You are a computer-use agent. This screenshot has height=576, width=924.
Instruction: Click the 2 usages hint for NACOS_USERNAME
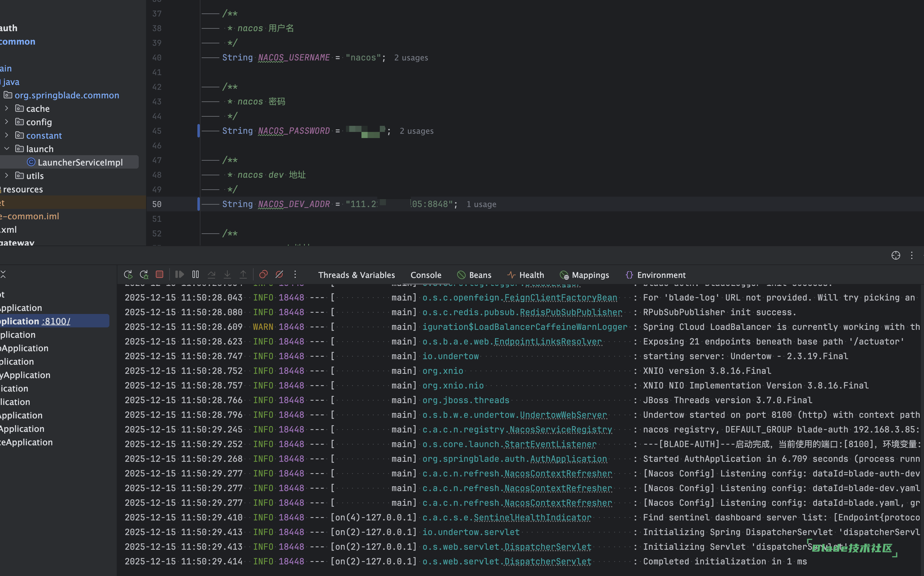(411, 58)
